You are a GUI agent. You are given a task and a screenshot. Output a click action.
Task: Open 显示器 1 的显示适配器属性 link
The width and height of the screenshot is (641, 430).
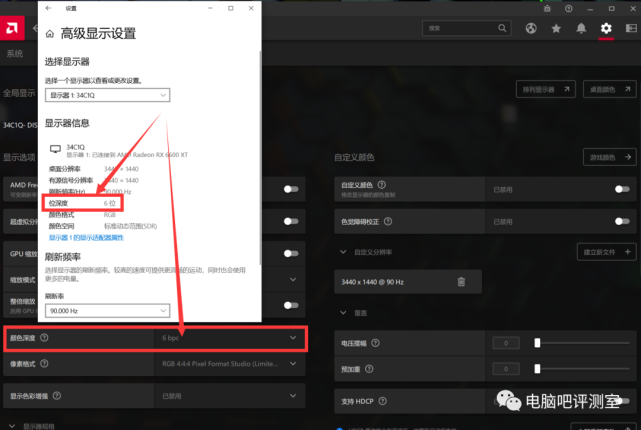pos(86,237)
